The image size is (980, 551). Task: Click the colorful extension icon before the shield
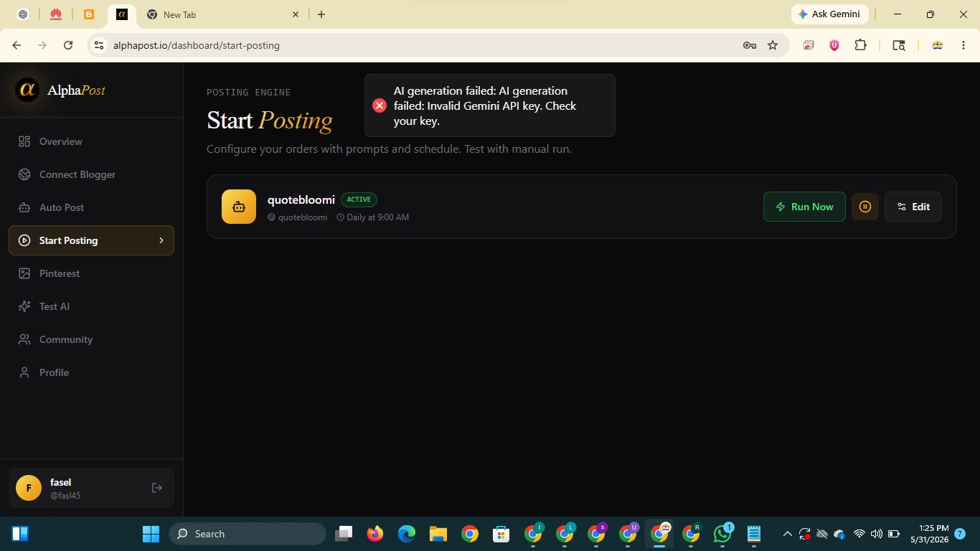809,45
